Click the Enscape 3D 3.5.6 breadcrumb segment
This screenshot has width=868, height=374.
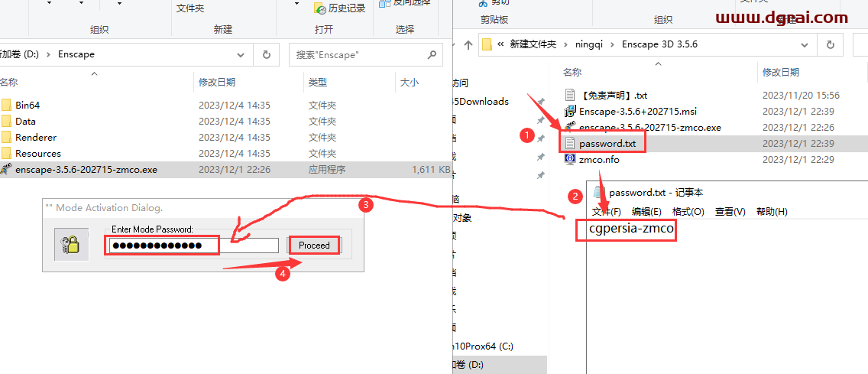[x=659, y=44]
